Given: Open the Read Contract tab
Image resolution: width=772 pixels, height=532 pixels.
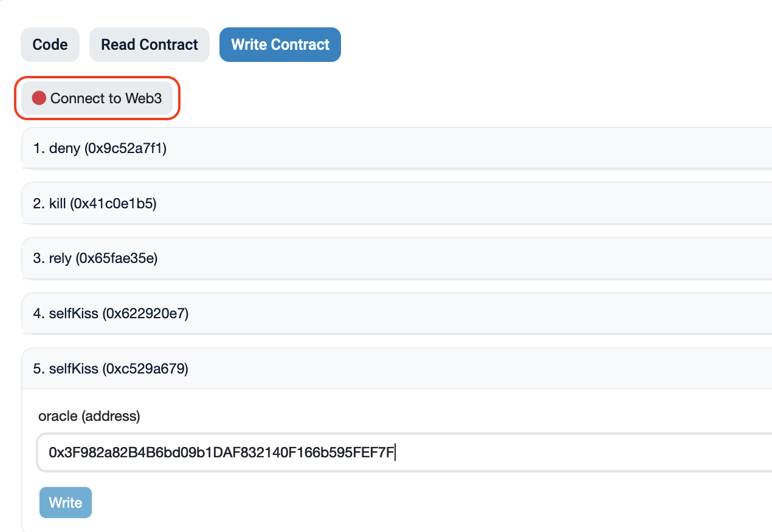Looking at the screenshot, I should (x=149, y=44).
